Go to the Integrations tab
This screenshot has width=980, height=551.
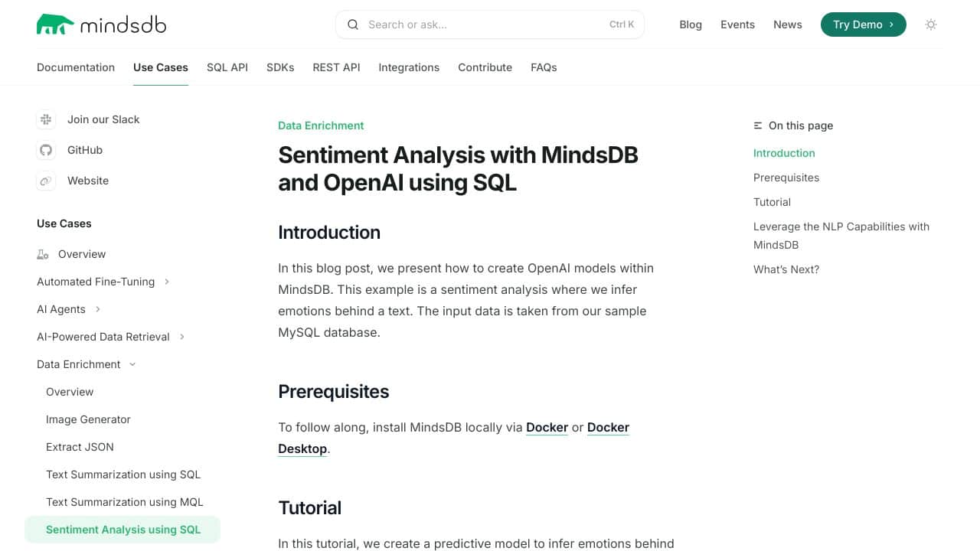tap(409, 67)
